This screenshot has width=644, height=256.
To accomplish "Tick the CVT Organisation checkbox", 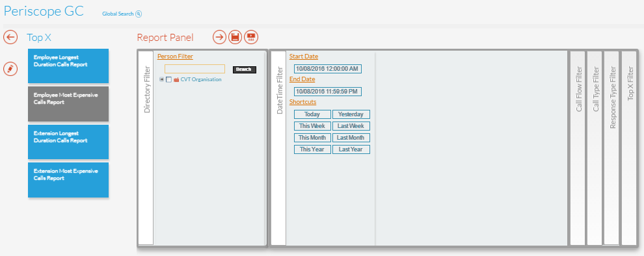I will pyautogui.click(x=168, y=79).
